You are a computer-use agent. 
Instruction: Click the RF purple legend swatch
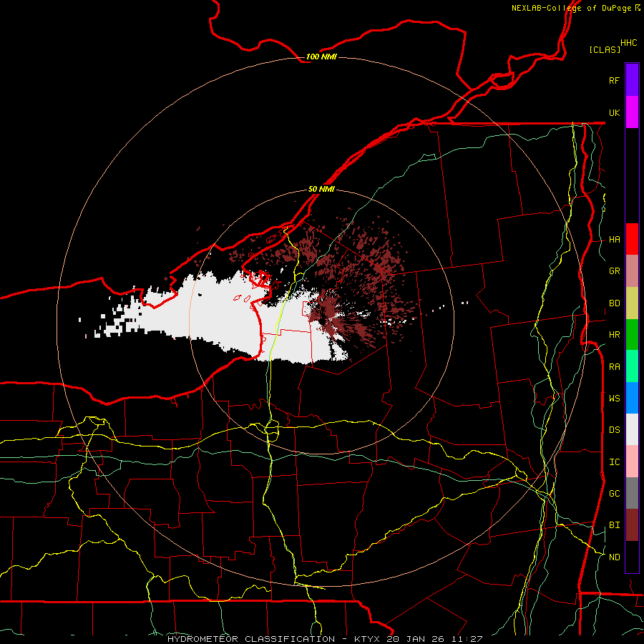point(632,80)
